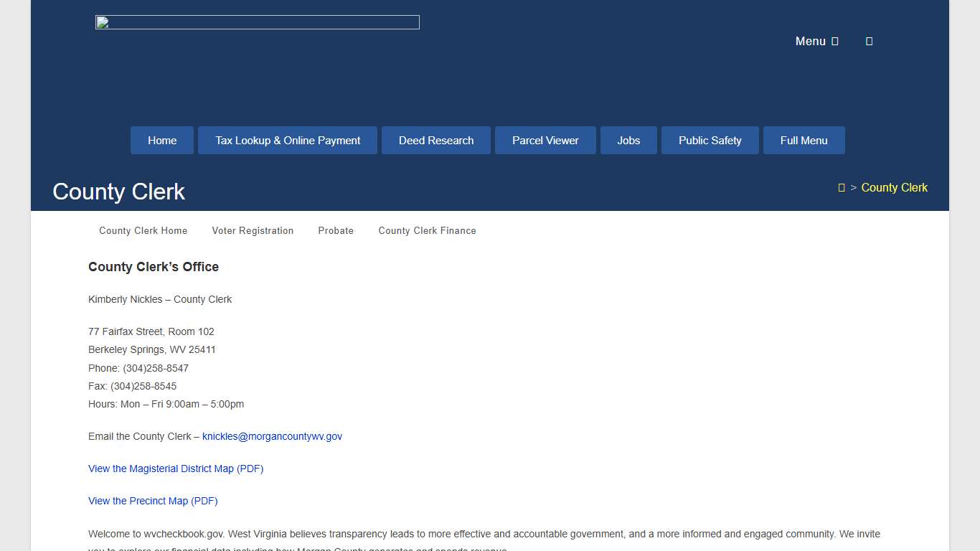Open the County Clerk Finance tab

(427, 231)
